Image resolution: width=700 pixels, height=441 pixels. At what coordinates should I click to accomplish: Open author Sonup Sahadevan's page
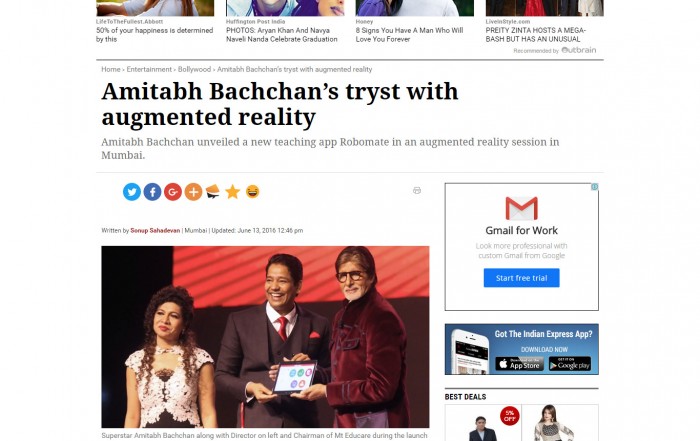click(x=155, y=231)
